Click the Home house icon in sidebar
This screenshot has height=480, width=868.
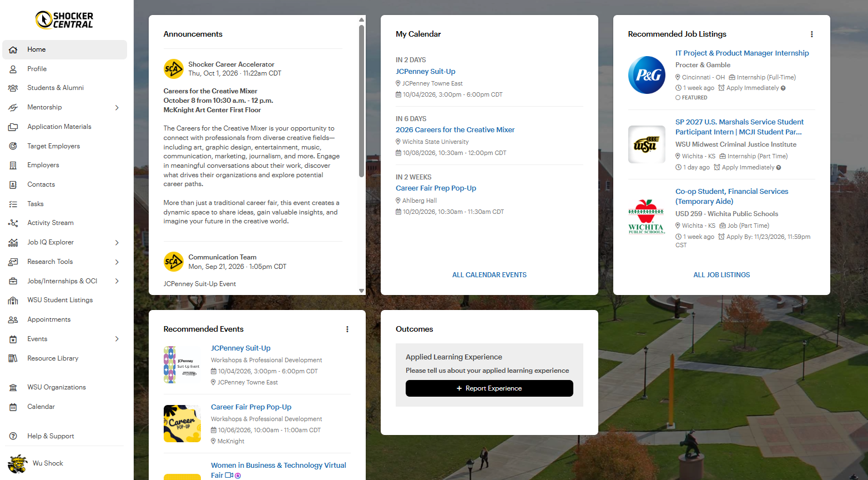tap(13, 49)
